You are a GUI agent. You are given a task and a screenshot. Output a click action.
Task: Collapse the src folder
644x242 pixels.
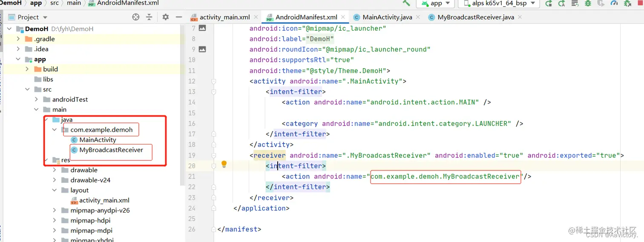tap(27, 89)
